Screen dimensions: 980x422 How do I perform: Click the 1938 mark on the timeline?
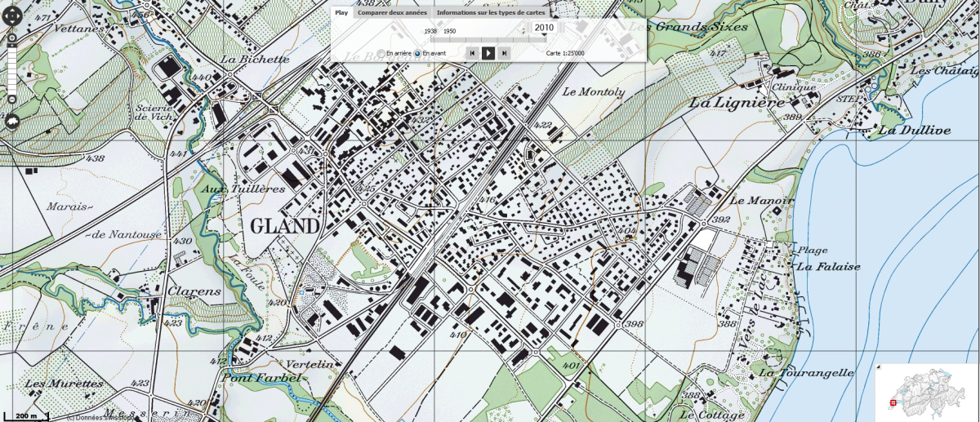430,30
